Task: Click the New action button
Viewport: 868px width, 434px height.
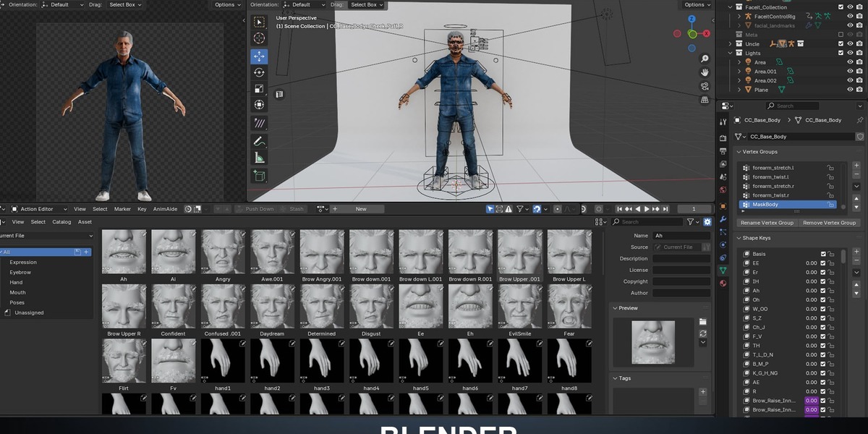Action: [x=360, y=209]
